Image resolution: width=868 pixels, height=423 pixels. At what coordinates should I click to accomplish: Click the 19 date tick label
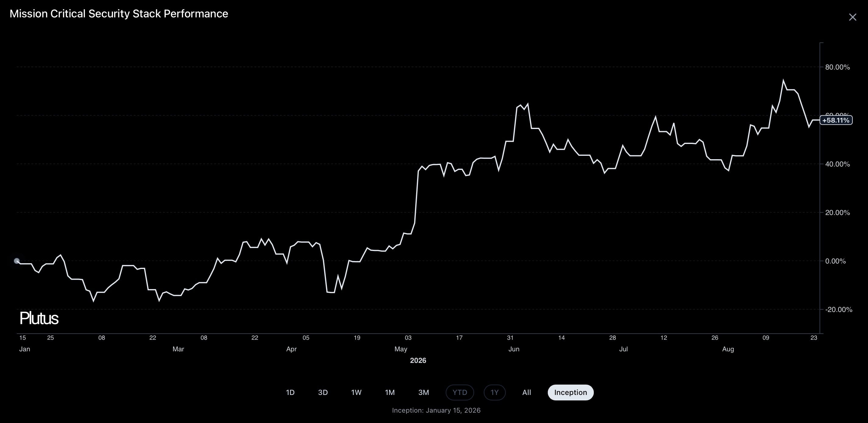357,338
